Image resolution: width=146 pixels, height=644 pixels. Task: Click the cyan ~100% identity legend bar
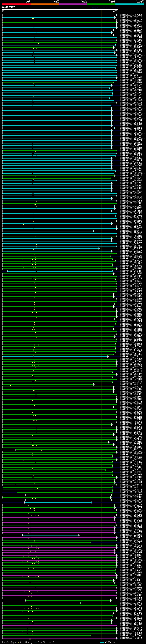pos(130,4)
